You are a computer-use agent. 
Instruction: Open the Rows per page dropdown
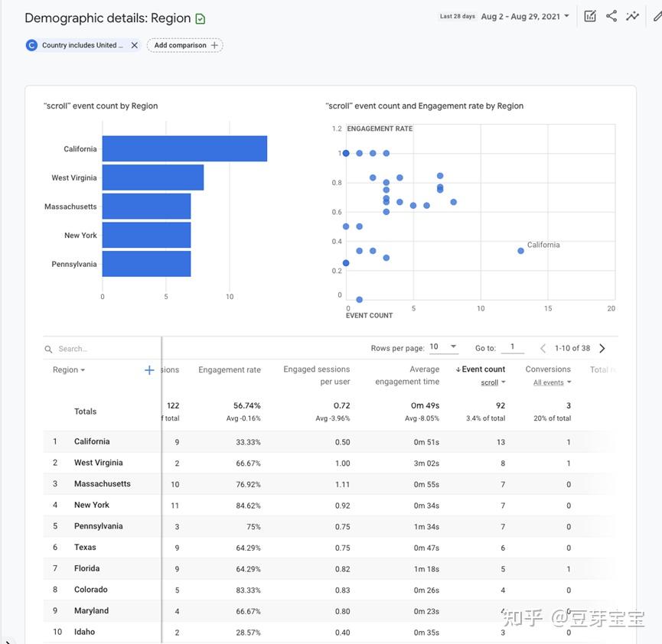pyautogui.click(x=443, y=346)
